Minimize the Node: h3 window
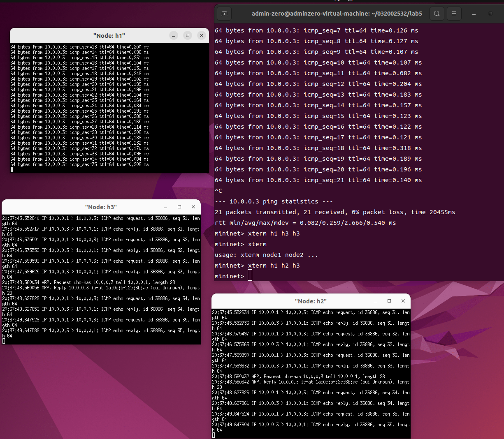The width and height of the screenshot is (504, 439). pos(165,207)
